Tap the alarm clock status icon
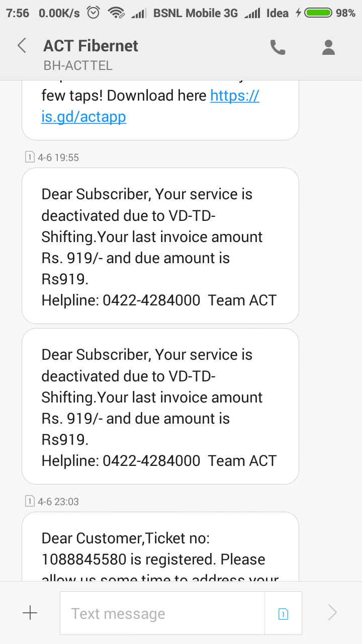Viewport: 362px width, 644px height. tap(94, 13)
